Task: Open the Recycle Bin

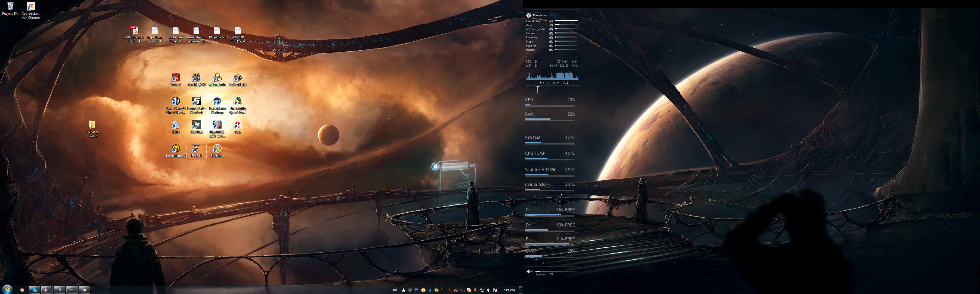Action: pyautogui.click(x=10, y=9)
